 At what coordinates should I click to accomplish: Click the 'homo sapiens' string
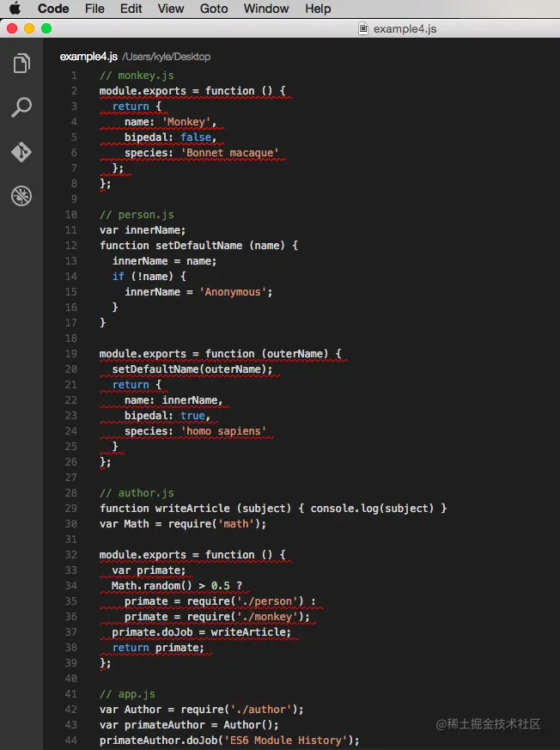click(x=223, y=431)
